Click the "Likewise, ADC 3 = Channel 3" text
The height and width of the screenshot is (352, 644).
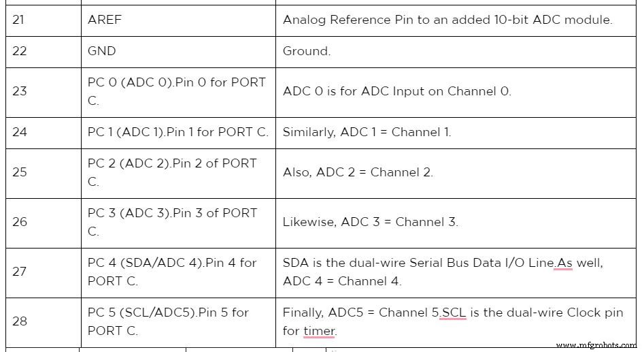click(371, 222)
